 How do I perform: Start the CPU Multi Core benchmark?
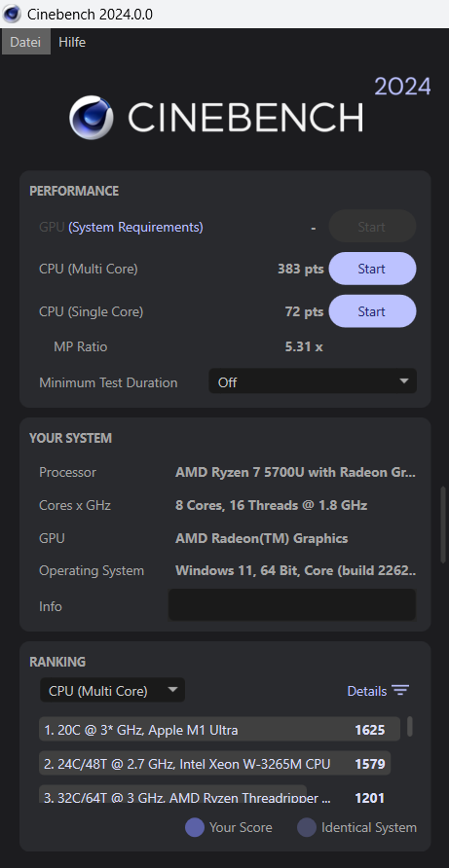372,269
